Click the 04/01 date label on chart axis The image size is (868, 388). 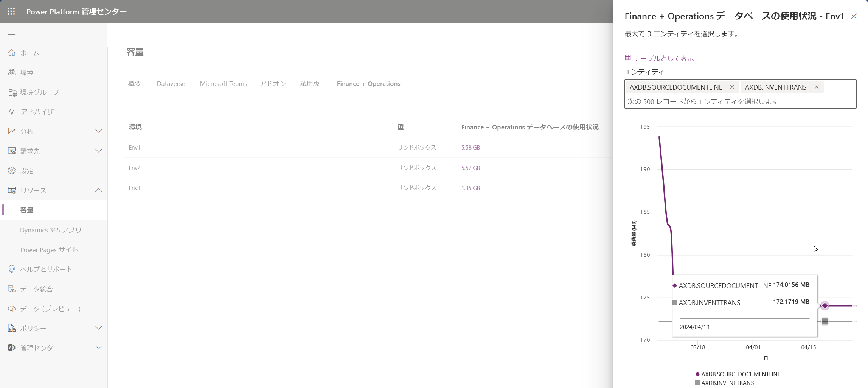tap(753, 347)
